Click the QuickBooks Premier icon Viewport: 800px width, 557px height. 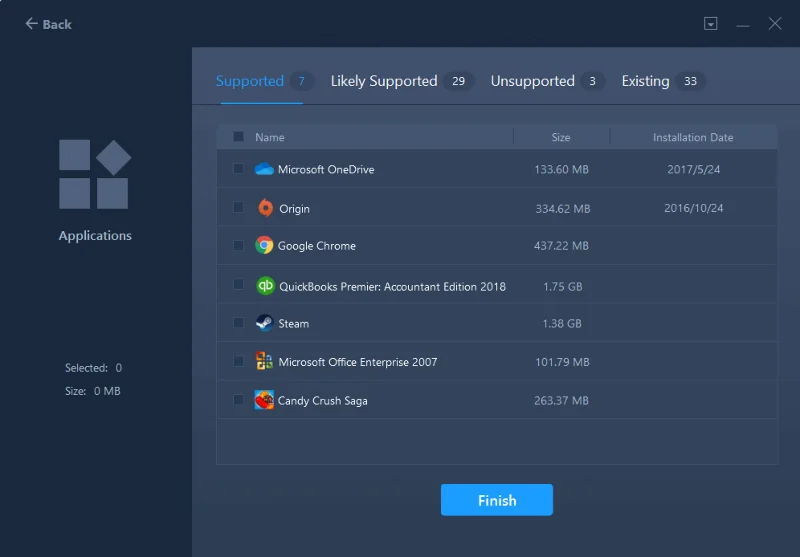[265, 286]
